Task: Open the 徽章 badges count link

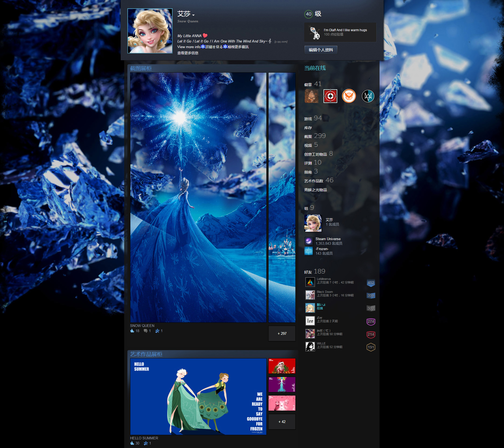Action: point(313,84)
